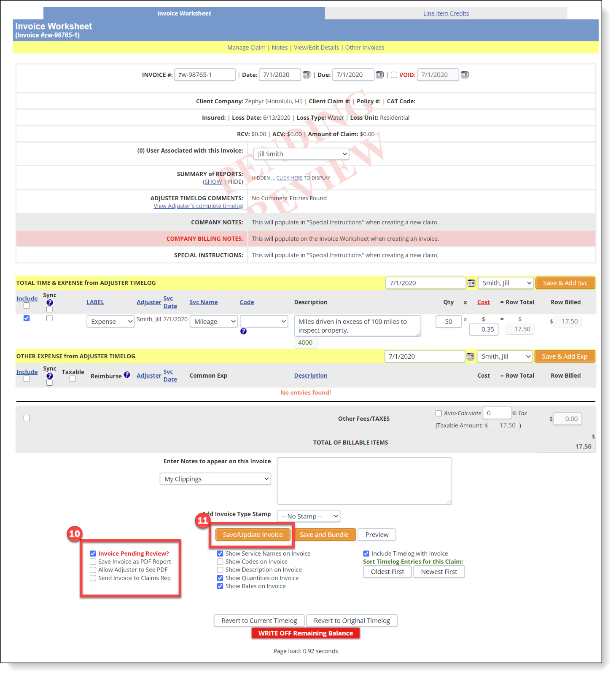Open Smith, Jill dropdown beside Save & Add Svc
616x677 pixels.
pos(506,283)
